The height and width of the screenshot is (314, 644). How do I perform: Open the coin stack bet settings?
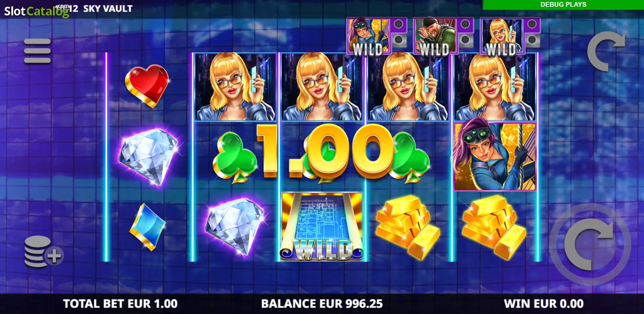click(43, 252)
